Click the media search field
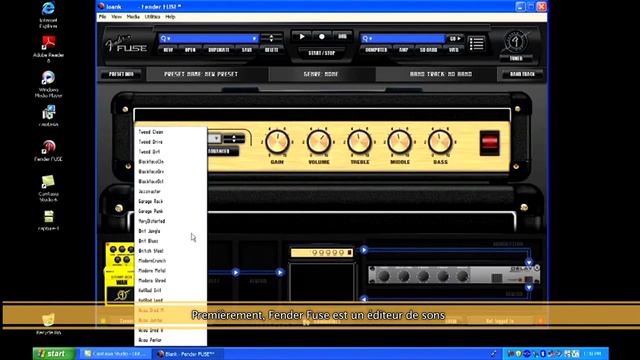Screen dimensions: 640x360 coord(402,38)
